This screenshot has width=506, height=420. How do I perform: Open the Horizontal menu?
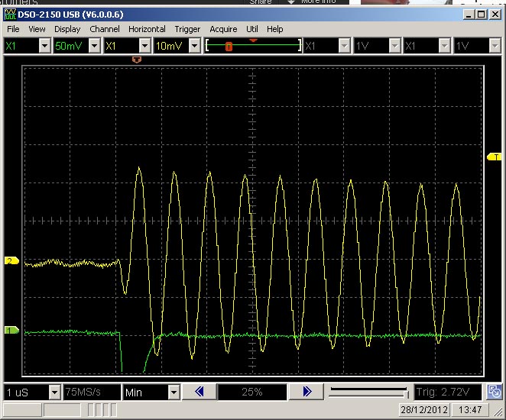(147, 29)
